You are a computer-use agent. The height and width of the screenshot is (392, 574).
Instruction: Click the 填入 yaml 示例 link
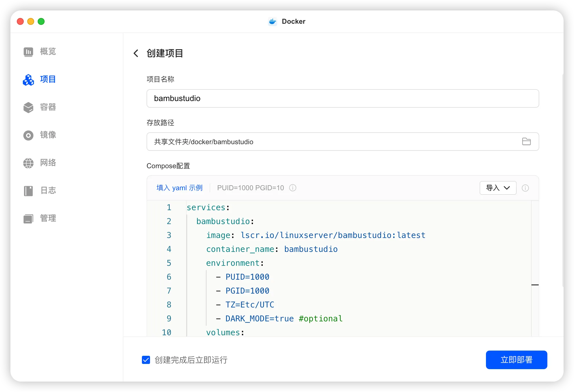click(x=180, y=188)
